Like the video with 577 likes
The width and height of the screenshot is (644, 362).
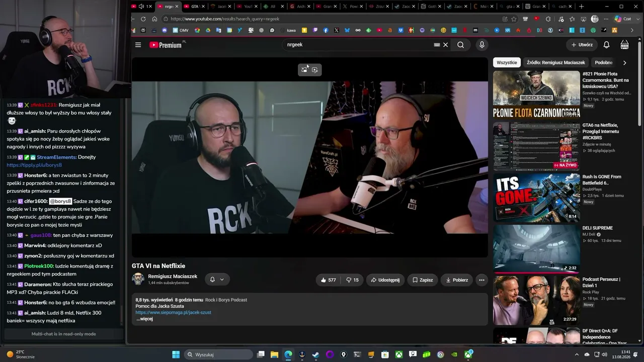click(x=328, y=280)
